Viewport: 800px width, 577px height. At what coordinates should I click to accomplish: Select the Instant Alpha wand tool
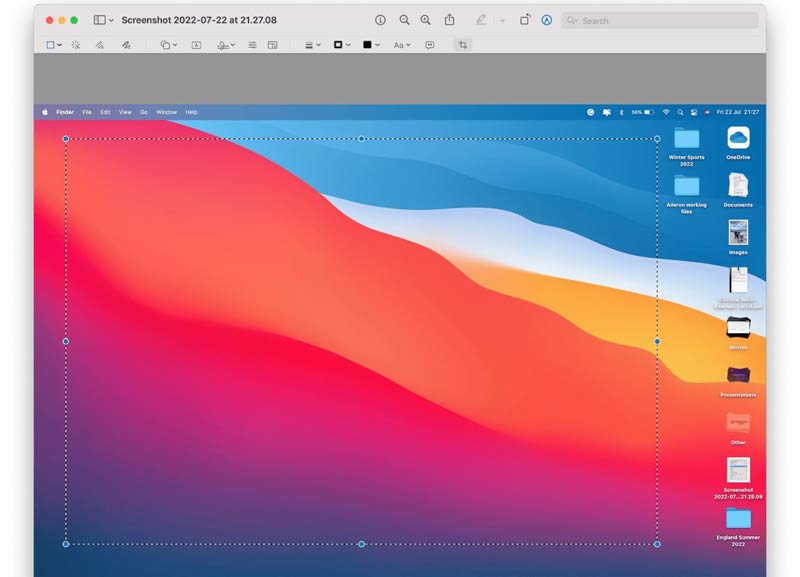(76, 45)
